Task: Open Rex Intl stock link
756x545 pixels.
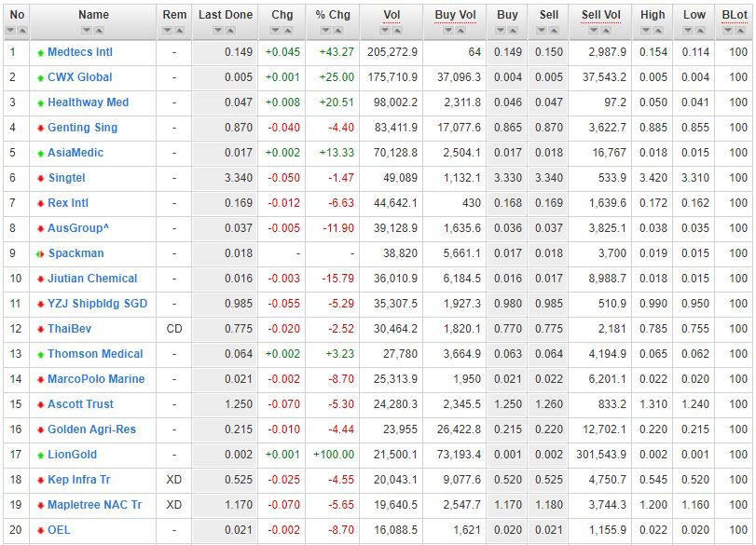Action: 68,203
